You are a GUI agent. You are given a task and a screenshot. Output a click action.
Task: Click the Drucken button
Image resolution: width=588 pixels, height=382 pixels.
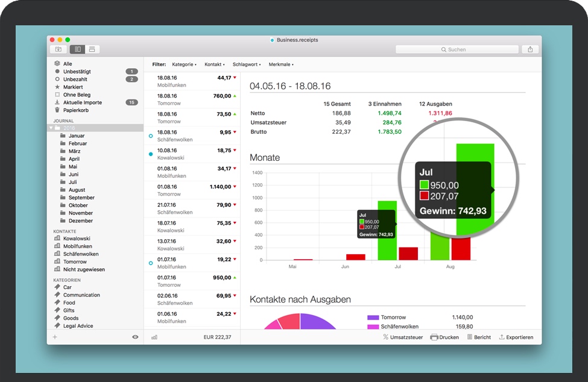(x=444, y=337)
